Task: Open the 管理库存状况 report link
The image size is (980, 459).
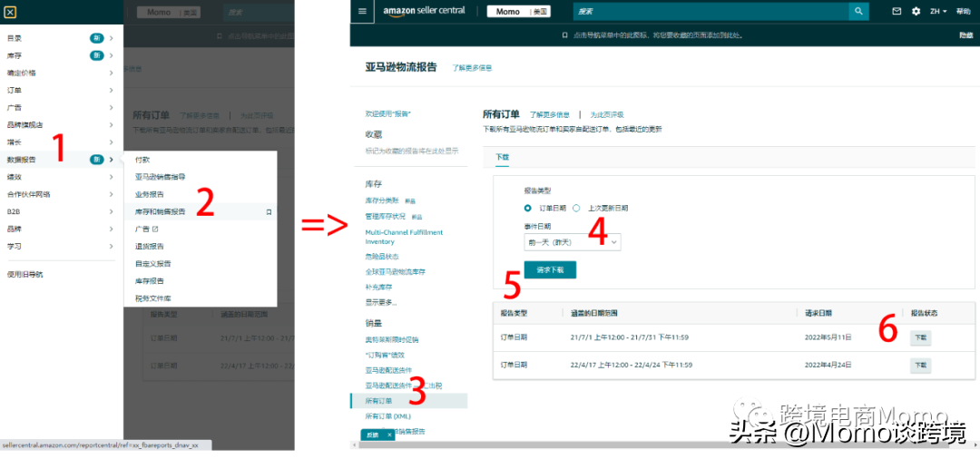Action: [385, 216]
